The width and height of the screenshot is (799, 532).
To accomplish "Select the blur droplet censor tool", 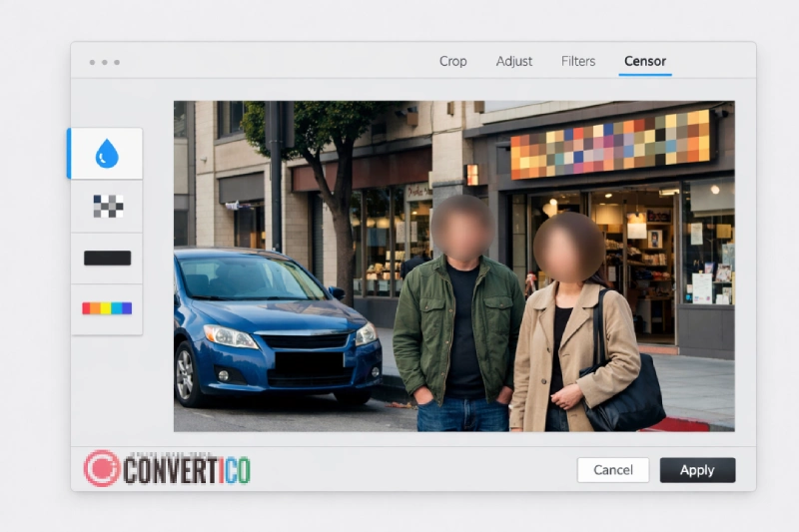I will (106, 154).
